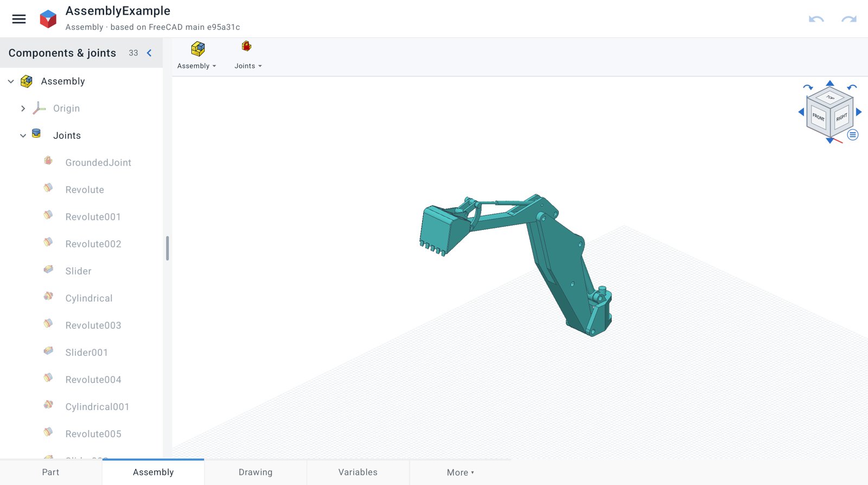Click the sidebar vertical scrollbar handle
This screenshot has height=485, width=868.
pyautogui.click(x=168, y=248)
